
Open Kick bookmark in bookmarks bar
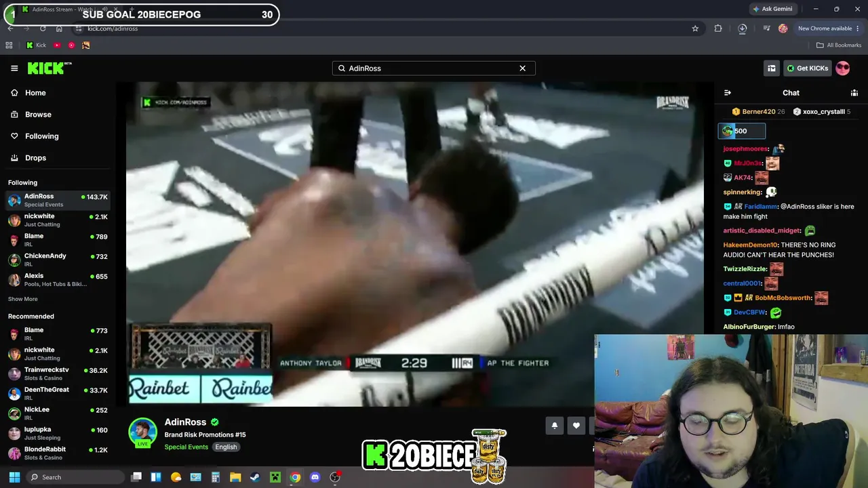coord(36,45)
